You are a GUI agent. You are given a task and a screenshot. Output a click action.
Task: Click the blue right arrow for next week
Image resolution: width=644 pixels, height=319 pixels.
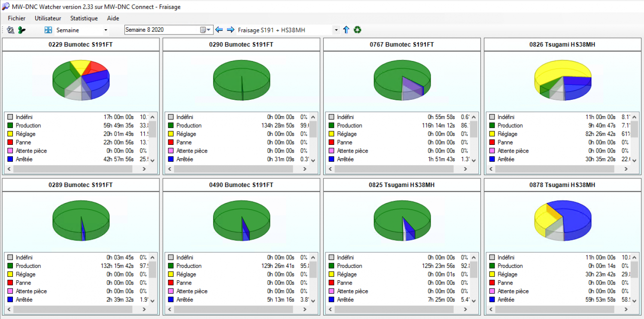(x=231, y=30)
